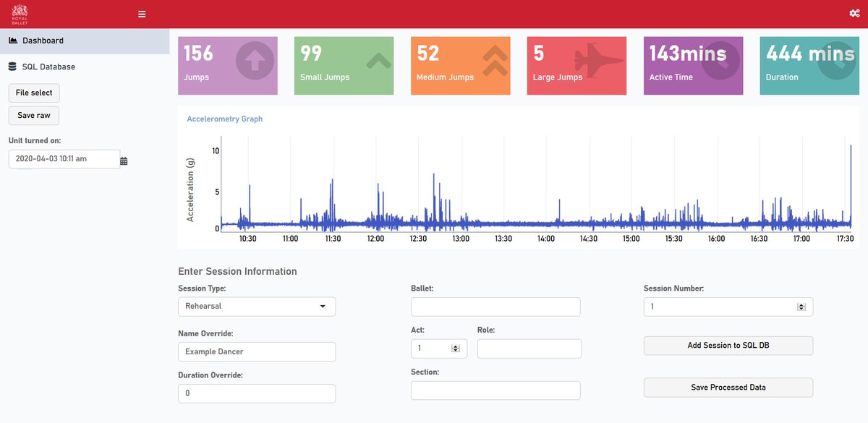Click the Acceleration (g) axis label
The height and width of the screenshot is (423, 868).
[190, 189]
